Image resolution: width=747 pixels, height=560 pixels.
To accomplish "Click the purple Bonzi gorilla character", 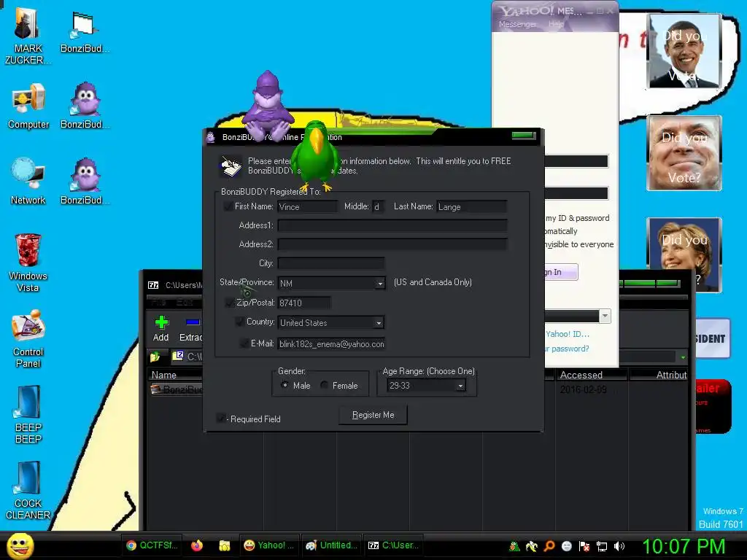I will pos(268,106).
